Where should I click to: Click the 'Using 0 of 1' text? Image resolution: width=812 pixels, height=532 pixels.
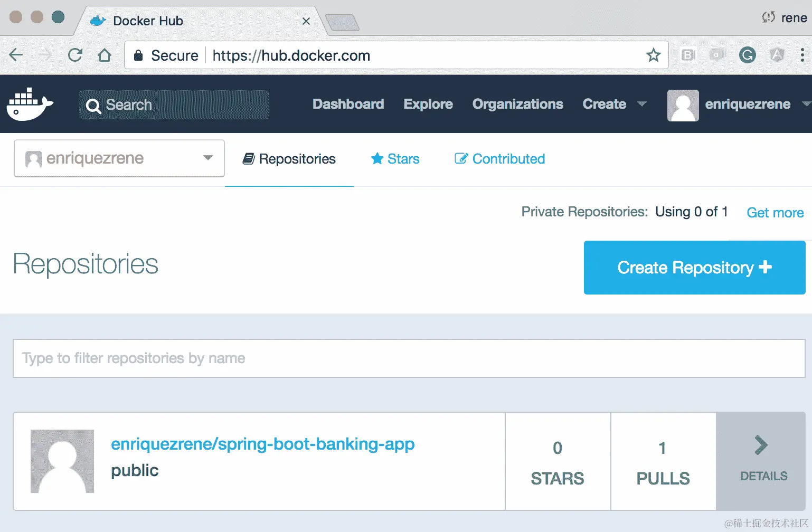[692, 212]
